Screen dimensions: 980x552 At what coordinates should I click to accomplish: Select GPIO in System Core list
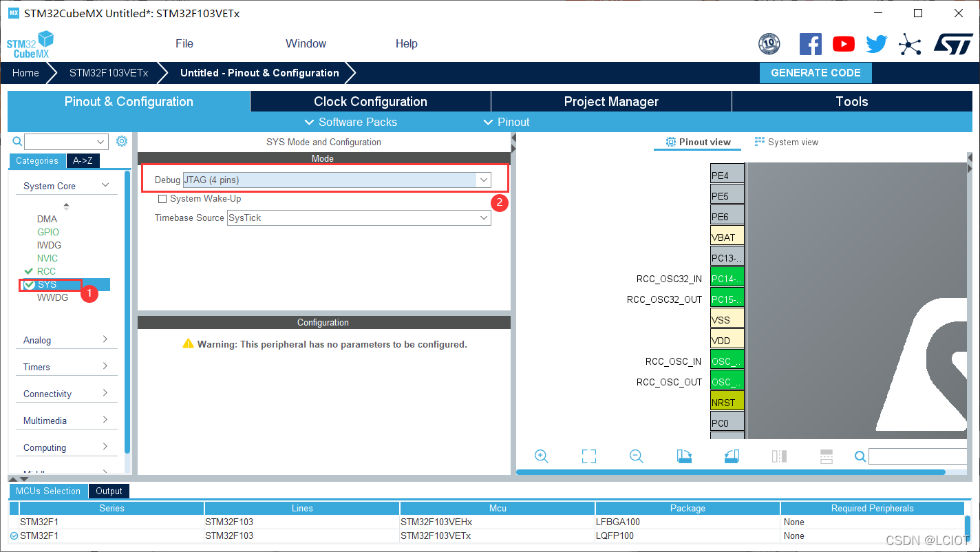coord(48,232)
